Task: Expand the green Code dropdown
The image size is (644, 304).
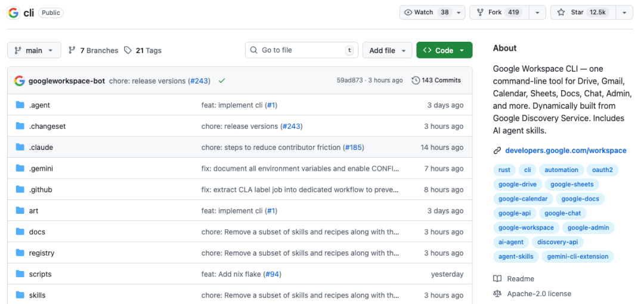Action: [x=444, y=51]
